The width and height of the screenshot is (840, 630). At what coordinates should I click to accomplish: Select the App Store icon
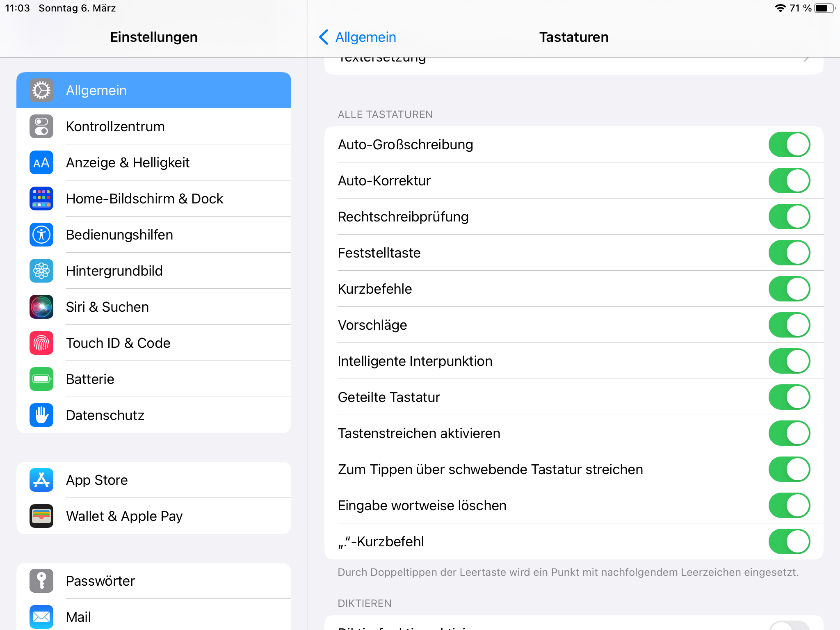tap(41, 480)
